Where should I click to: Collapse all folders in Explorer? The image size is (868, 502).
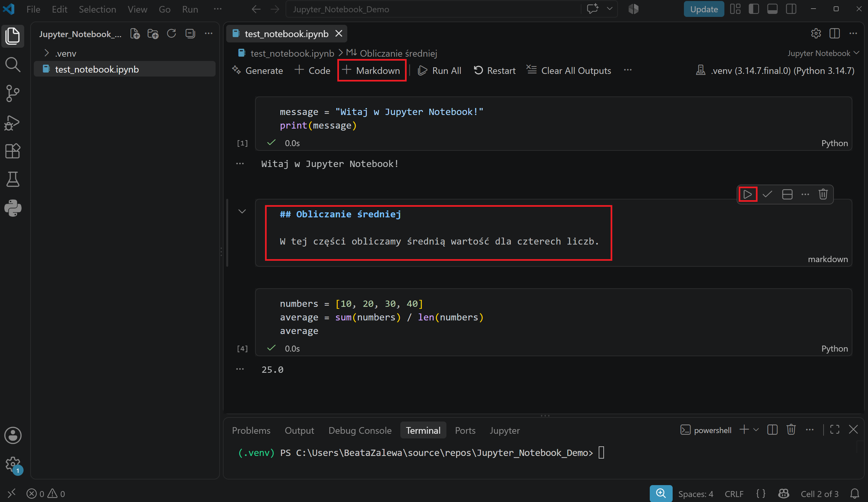[x=190, y=34]
